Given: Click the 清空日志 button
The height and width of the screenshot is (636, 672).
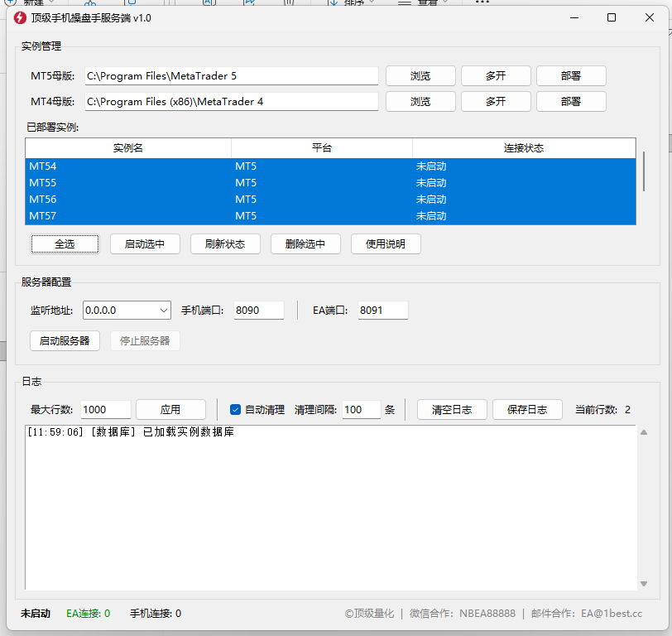Looking at the screenshot, I should coord(452,410).
